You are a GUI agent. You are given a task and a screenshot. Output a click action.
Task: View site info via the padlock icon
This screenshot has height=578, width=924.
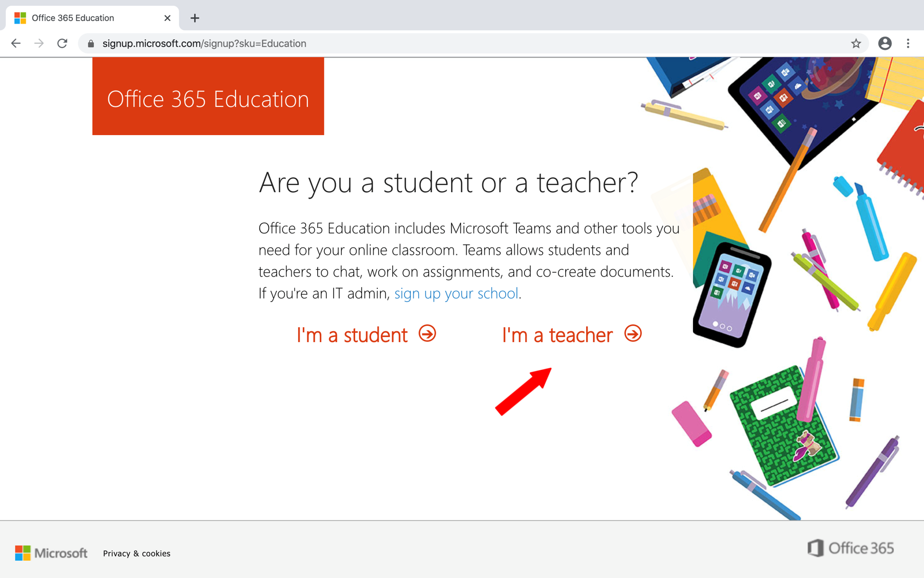click(91, 44)
